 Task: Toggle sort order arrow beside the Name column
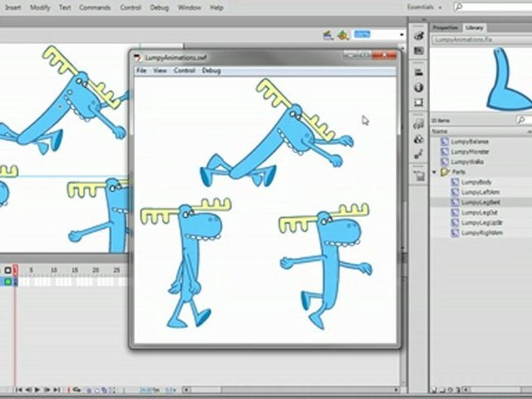point(529,131)
